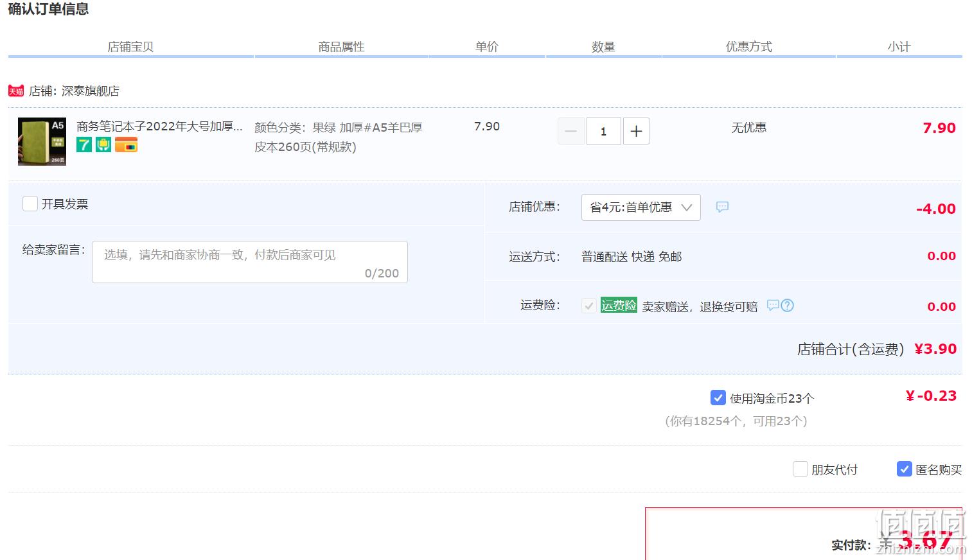
Task: Increase quantity with the plus button
Action: coord(636,131)
